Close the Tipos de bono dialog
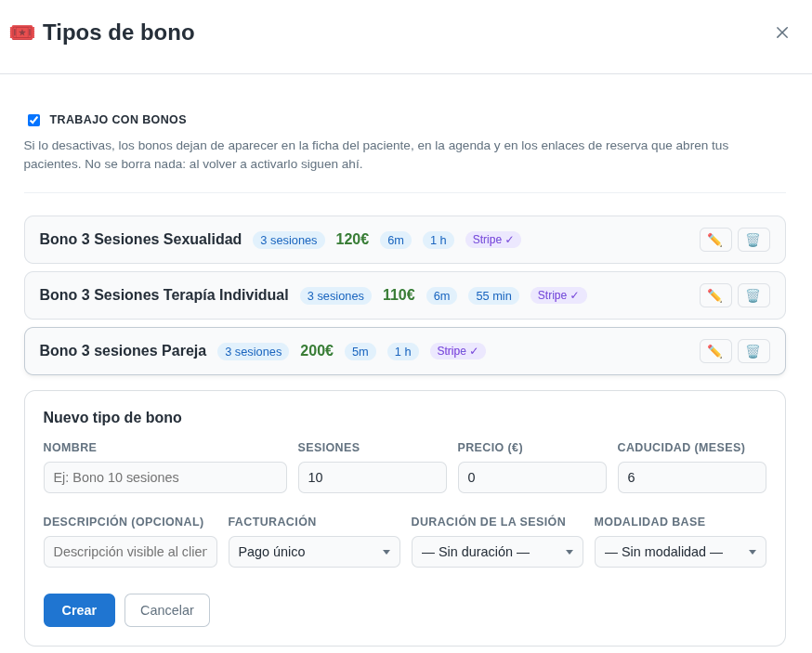This screenshot has width=812, height=653. 782,33
